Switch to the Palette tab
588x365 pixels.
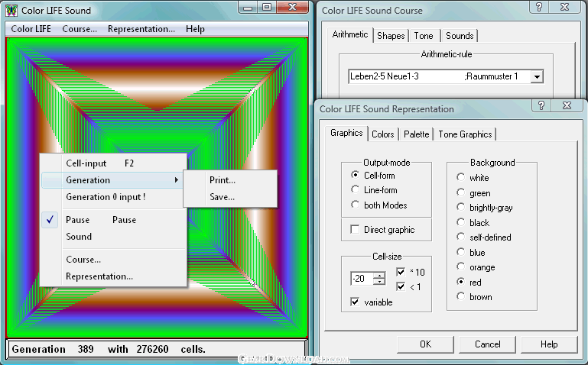tap(416, 134)
